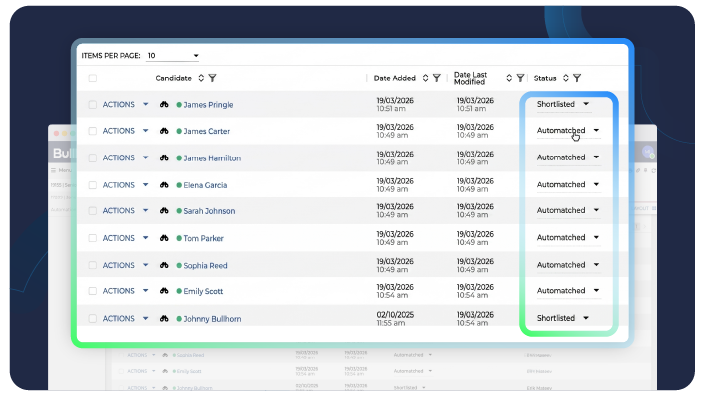The height and width of the screenshot is (396, 705).
Task: Filter the Candidate column
Action: point(213,78)
